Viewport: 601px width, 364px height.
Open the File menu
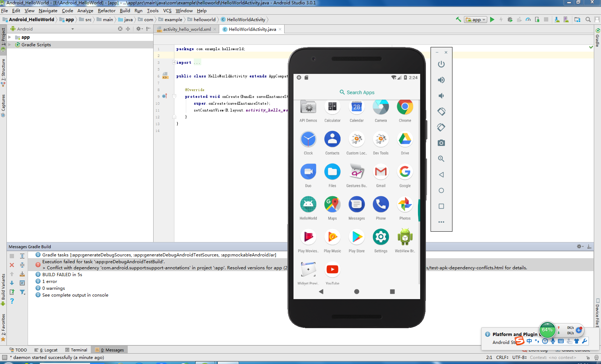(x=4, y=11)
